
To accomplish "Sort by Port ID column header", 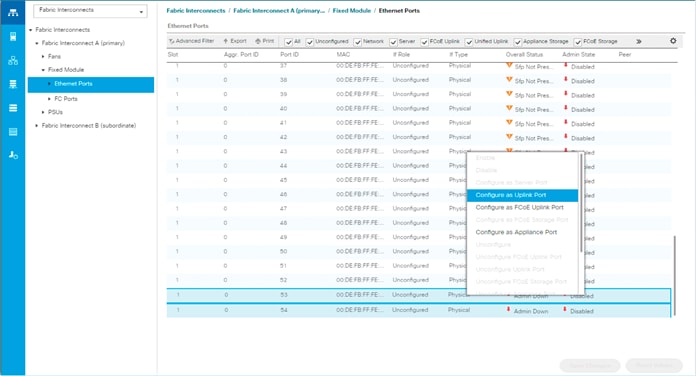I will pos(289,55).
